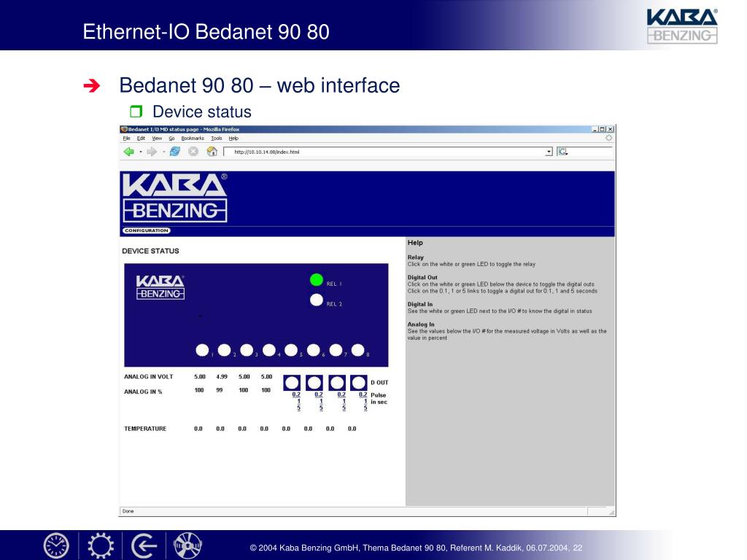The image size is (747, 560).
Task: Click the Firefox activity throbber icon
Action: [x=608, y=138]
